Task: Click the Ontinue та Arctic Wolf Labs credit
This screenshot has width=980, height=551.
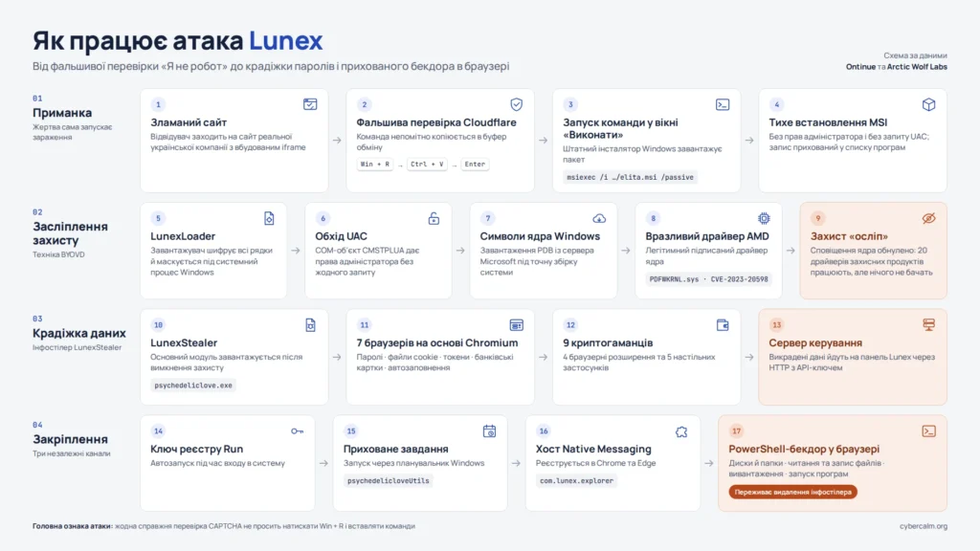Action: pos(896,67)
